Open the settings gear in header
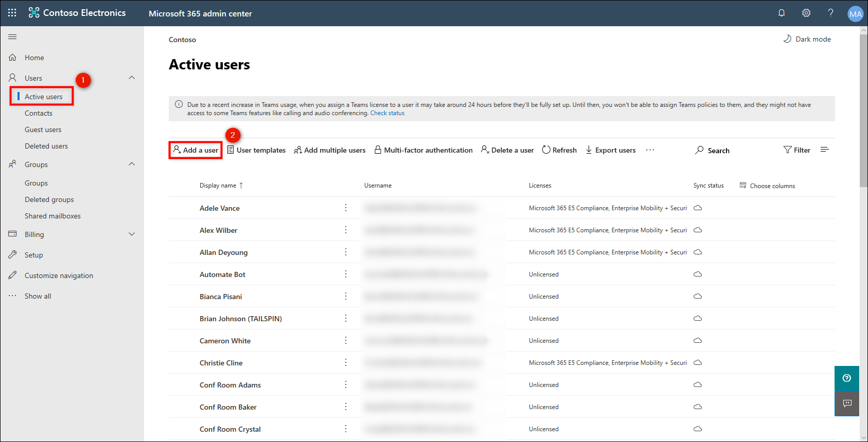The image size is (868, 442). click(806, 13)
